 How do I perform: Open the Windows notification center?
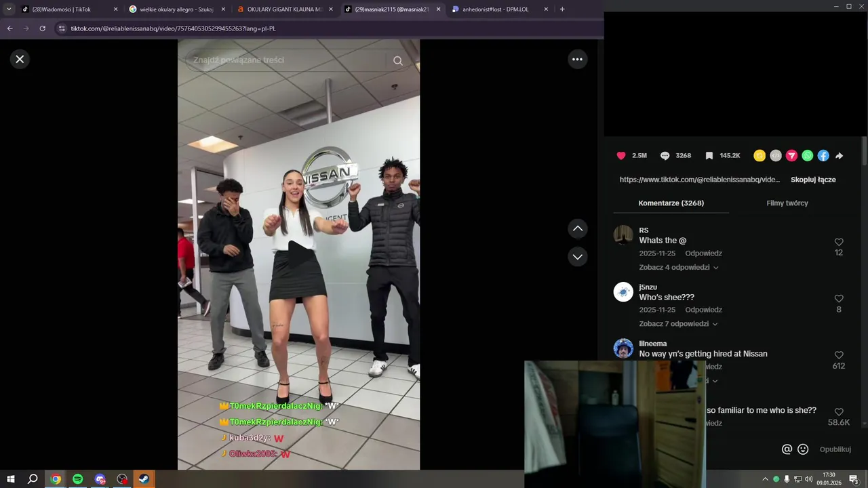click(x=854, y=479)
